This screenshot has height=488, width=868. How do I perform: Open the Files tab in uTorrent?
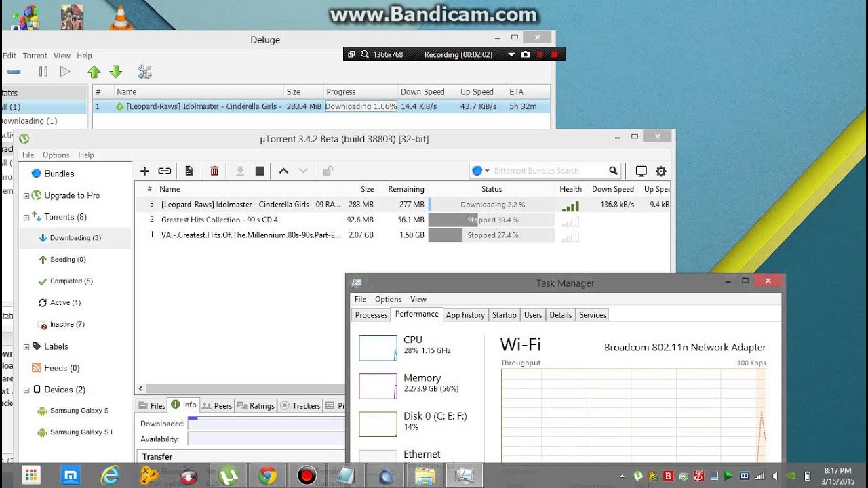pyautogui.click(x=152, y=405)
